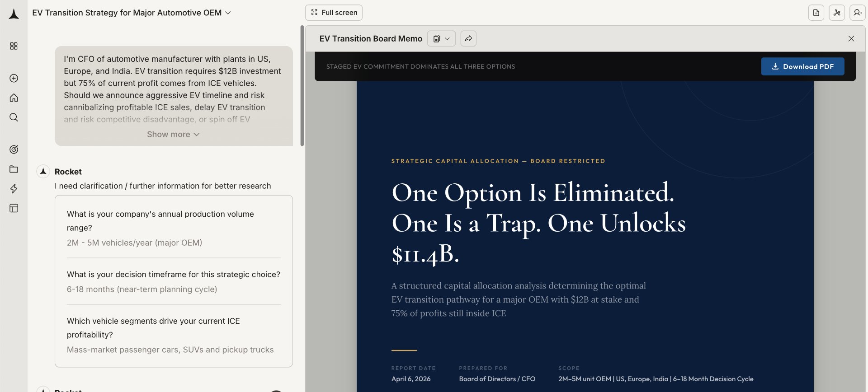868x392 pixels.
Task: Expand message with Show more
Action: (x=173, y=135)
